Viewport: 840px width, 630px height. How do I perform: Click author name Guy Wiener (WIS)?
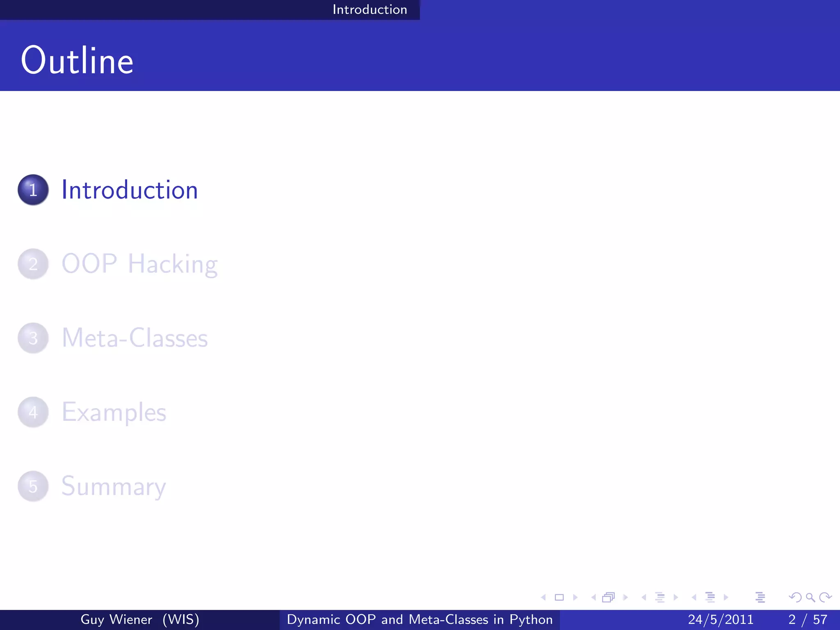point(140,619)
